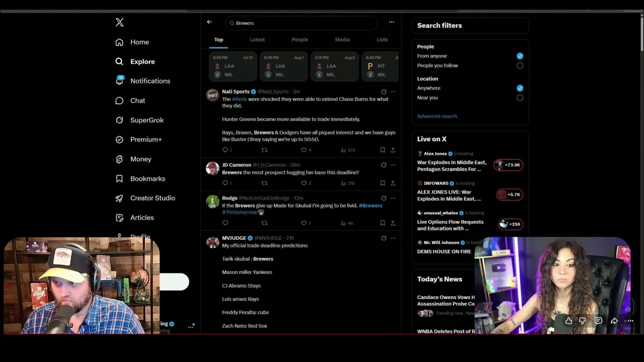Like the Nati Sports post

click(303, 150)
